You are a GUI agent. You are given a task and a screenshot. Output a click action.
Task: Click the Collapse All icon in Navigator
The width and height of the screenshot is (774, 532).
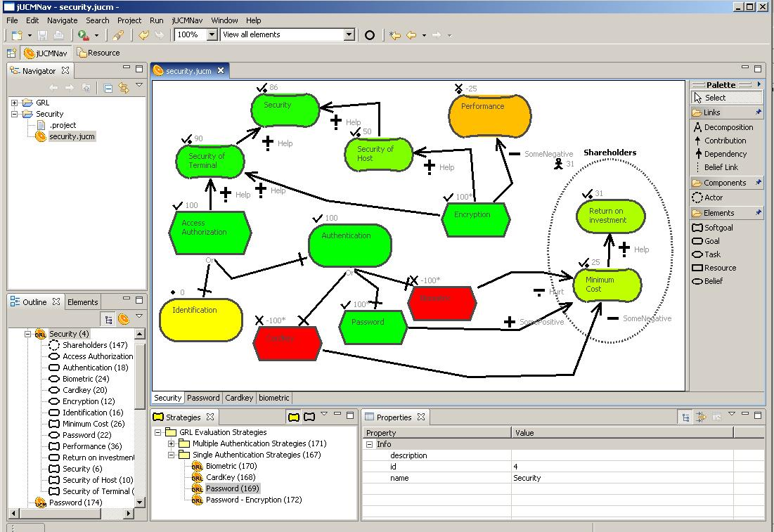pos(108,88)
